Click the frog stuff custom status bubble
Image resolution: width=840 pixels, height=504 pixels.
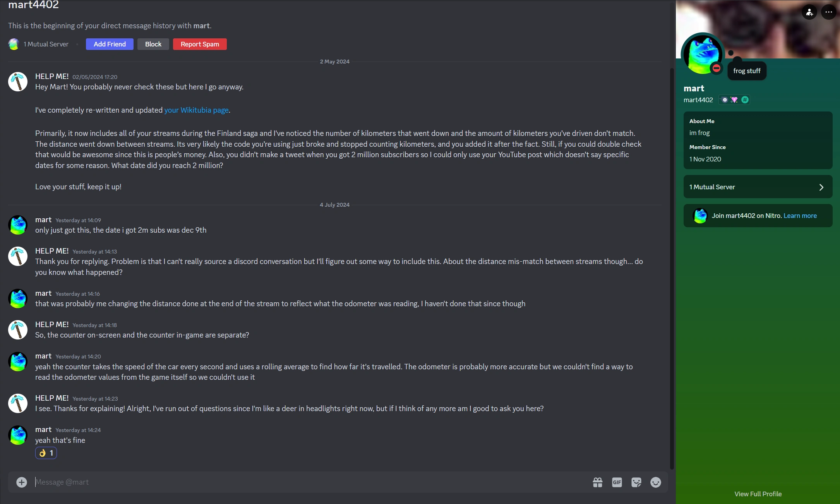(x=747, y=71)
